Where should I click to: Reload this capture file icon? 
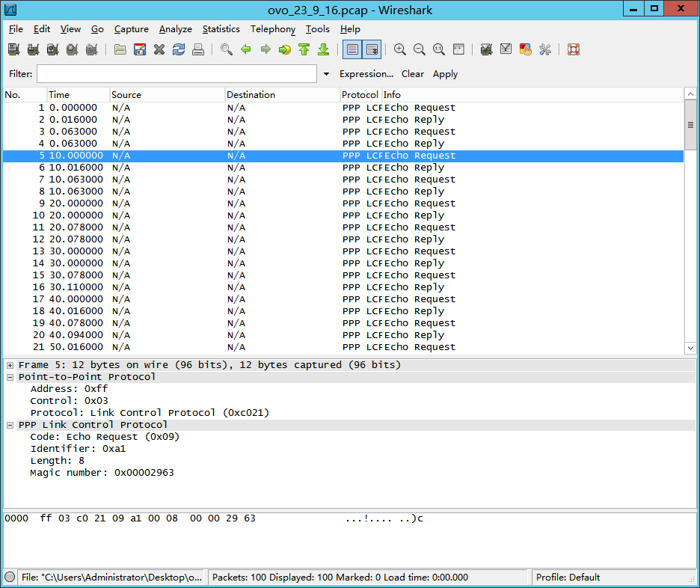point(179,49)
